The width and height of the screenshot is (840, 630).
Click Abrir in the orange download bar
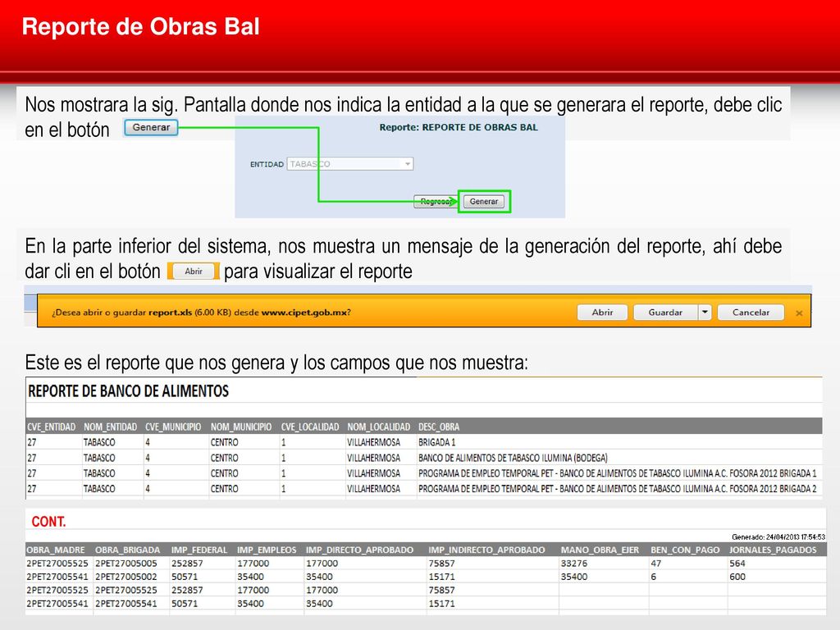602,313
